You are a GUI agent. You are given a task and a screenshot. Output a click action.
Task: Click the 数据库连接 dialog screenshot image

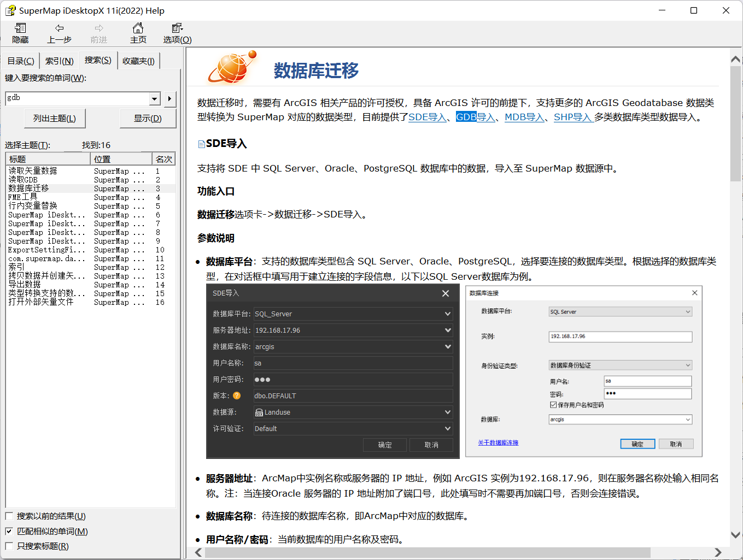[583, 372]
